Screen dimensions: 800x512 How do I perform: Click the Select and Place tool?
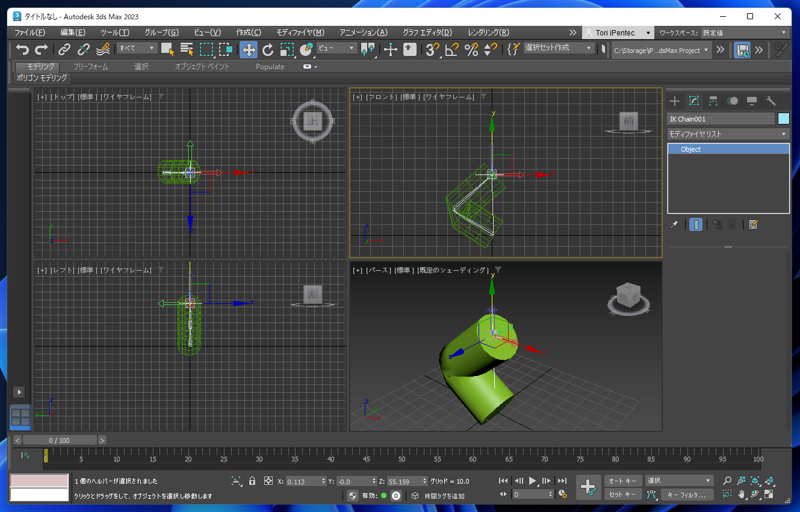(306, 49)
